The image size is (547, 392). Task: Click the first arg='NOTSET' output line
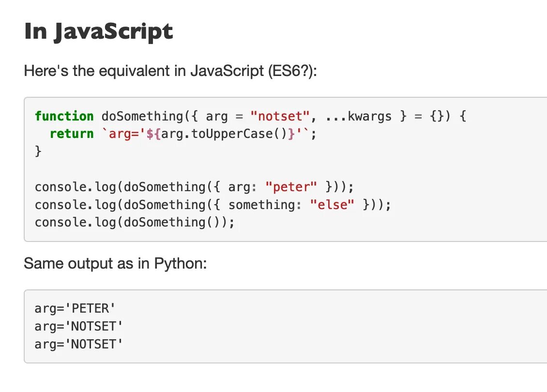pos(78,327)
